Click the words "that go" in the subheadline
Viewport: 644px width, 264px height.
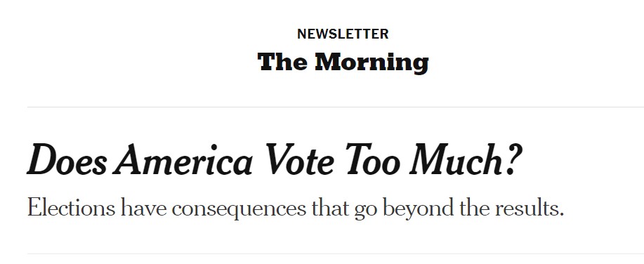344,209
